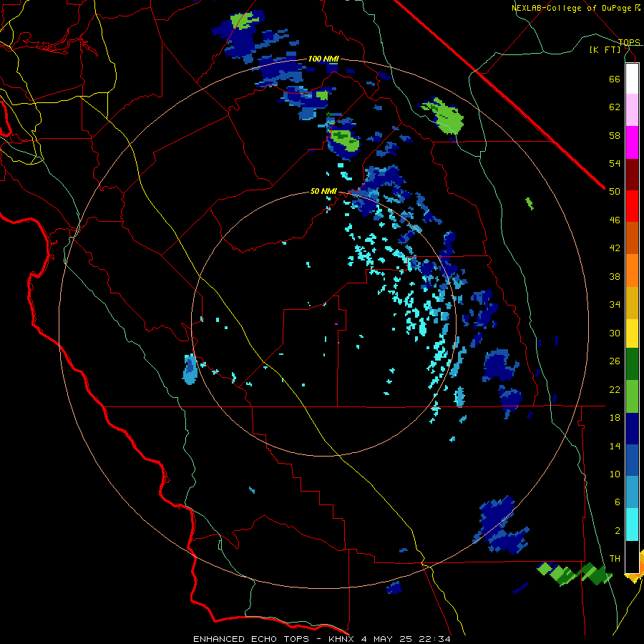Screen dimensions: 644x644
Task: Click the legend value 18
Action: point(615,418)
